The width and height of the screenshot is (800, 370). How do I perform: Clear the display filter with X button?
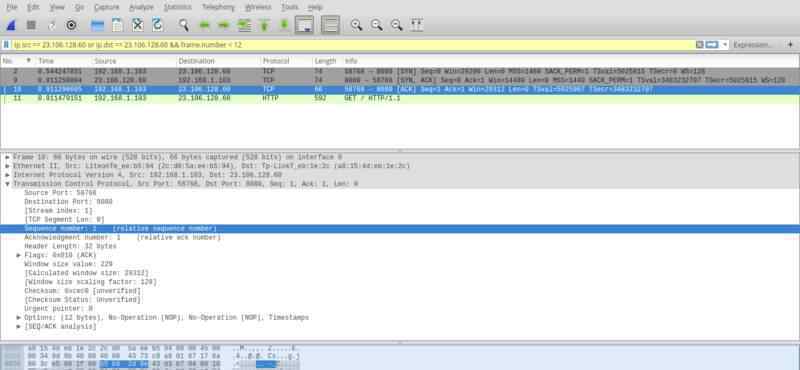click(x=699, y=45)
